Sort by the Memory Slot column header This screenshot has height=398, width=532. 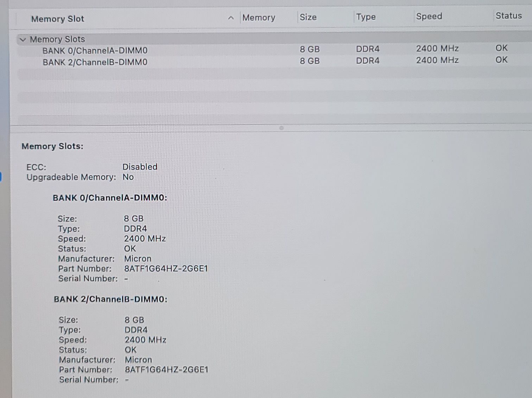pos(58,19)
